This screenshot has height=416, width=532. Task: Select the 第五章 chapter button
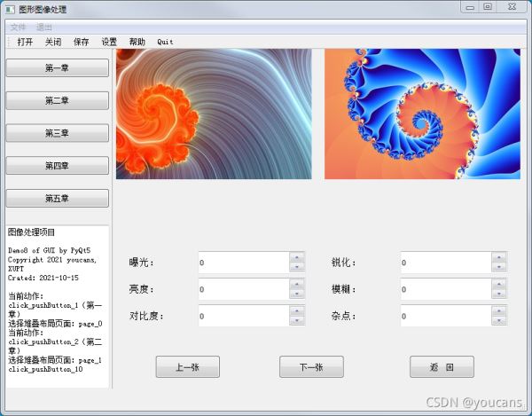pos(57,198)
